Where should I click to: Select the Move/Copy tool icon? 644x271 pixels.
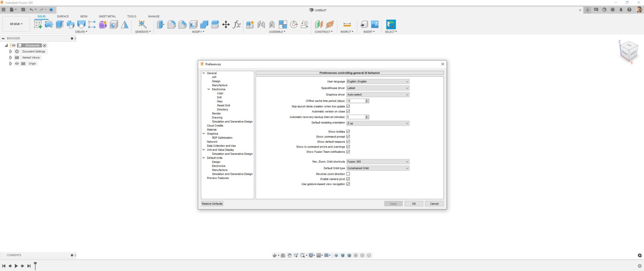pos(226,24)
